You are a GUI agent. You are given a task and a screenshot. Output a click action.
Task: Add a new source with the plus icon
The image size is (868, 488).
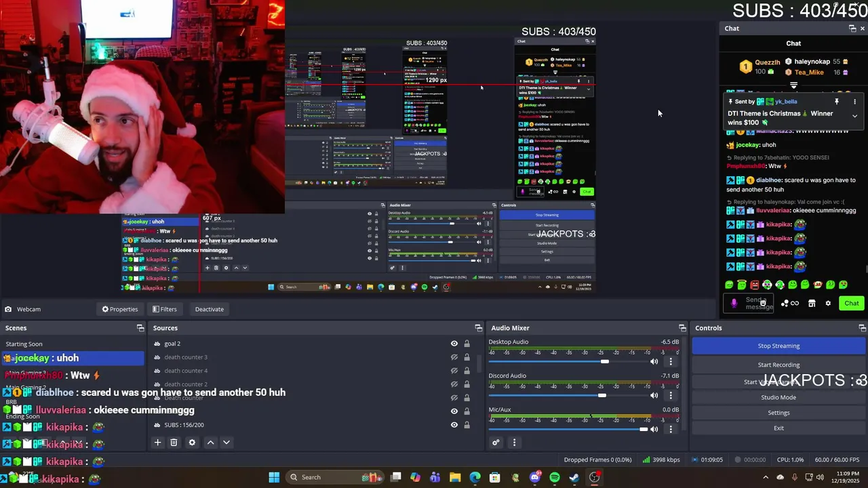(x=157, y=443)
